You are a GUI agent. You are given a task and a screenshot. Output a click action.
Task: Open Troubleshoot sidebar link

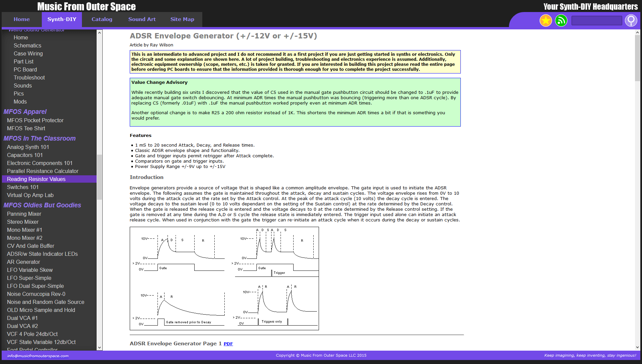tap(29, 77)
